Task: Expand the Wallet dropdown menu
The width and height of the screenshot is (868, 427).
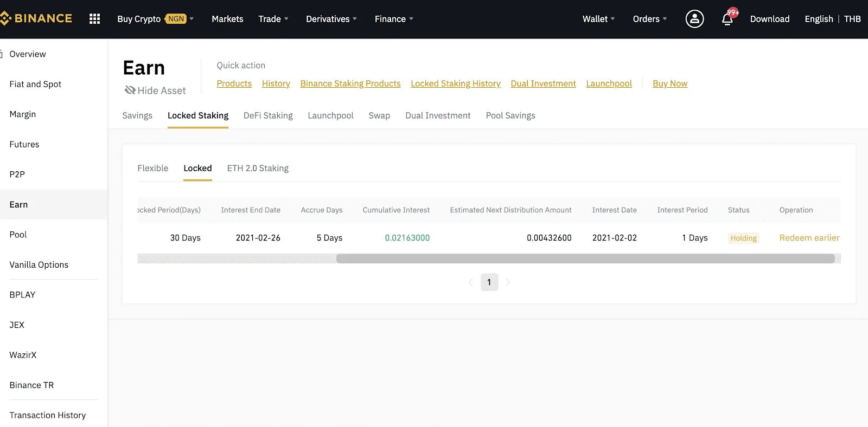Action: (x=599, y=19)
